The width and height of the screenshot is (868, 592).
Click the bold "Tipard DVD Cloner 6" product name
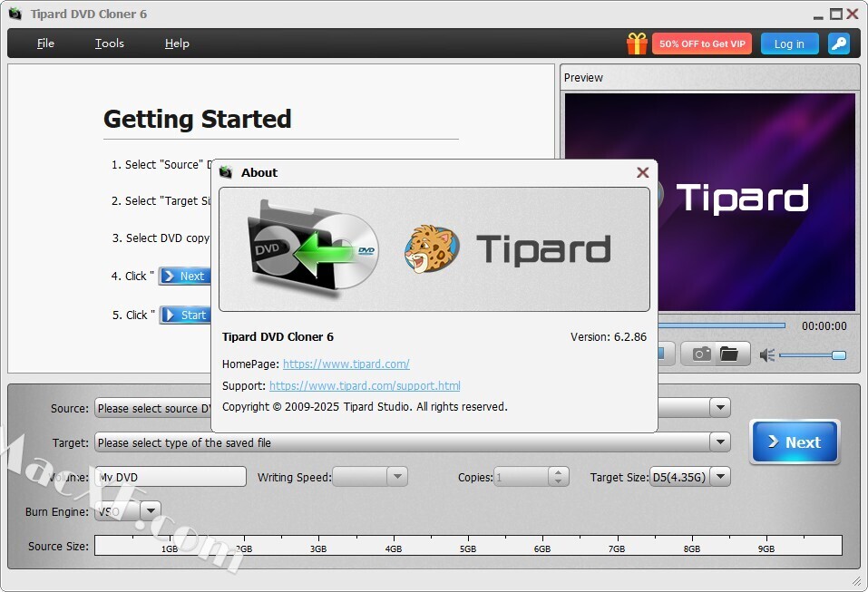(278, 337)
